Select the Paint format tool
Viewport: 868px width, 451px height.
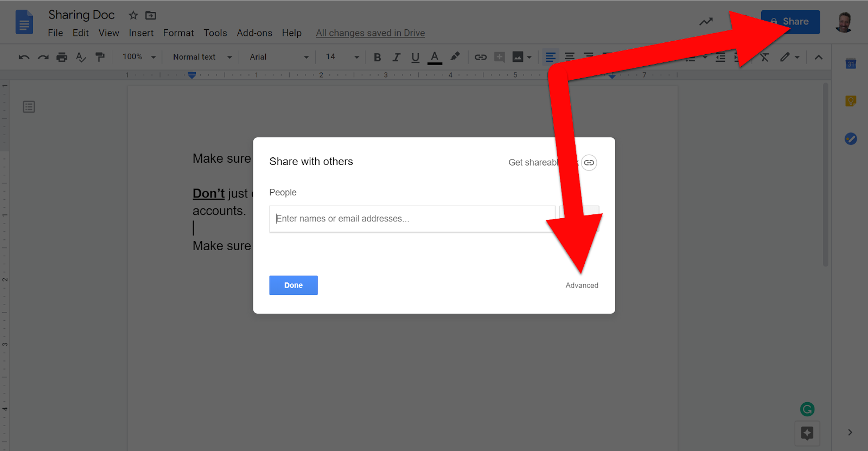click(100, 57)
